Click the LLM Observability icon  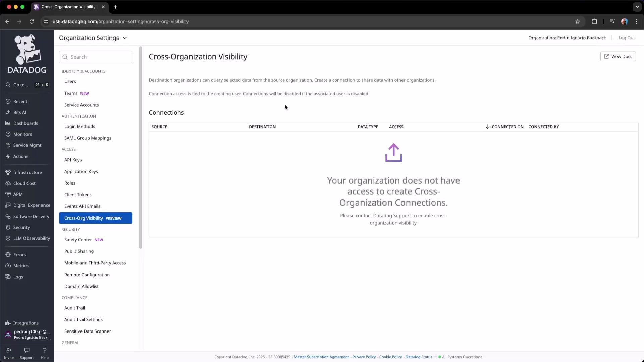(x=8, y=238)
